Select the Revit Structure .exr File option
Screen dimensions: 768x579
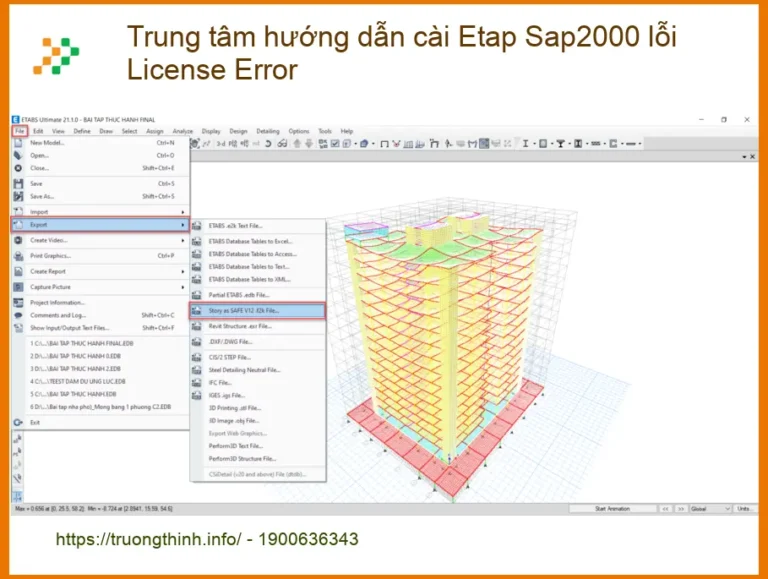[x=258, y=326]
